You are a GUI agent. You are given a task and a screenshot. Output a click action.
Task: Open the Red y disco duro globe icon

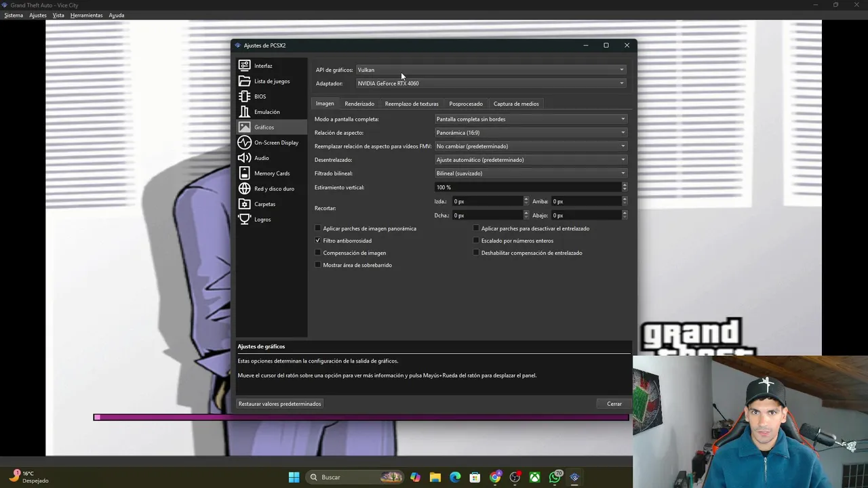(x=244, y=188)
